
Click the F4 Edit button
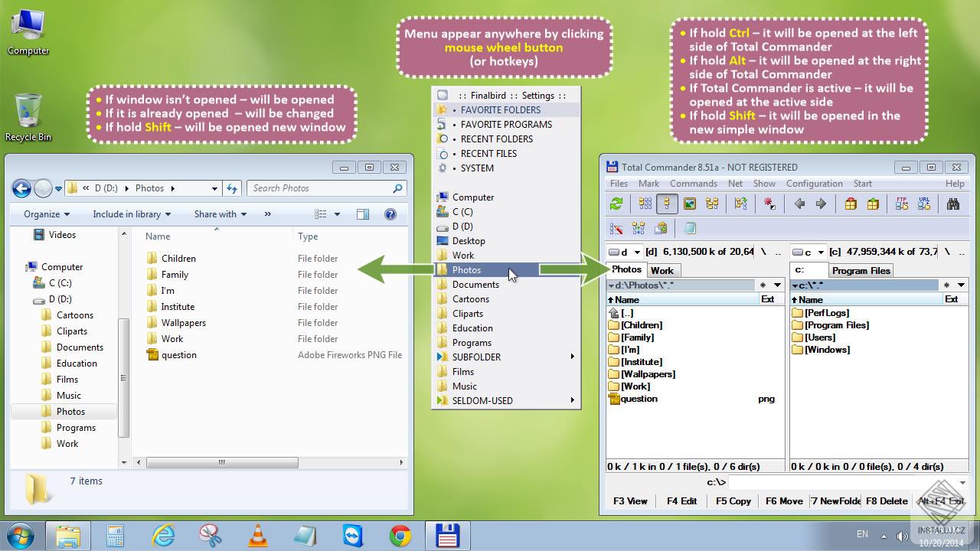point(681,501)
